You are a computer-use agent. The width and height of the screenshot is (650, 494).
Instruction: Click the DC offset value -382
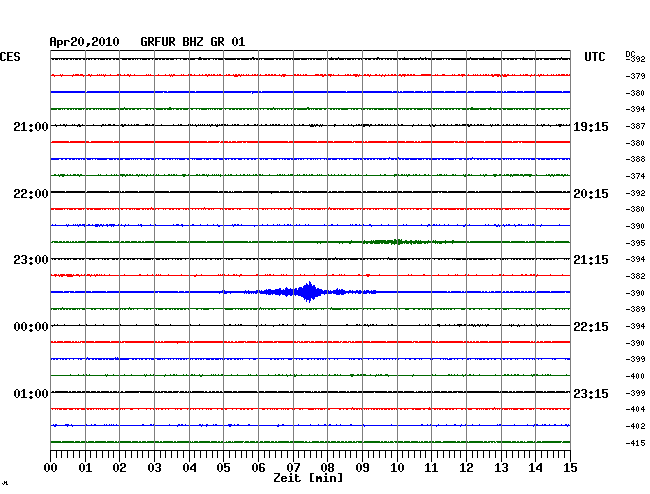click(635, 276)
